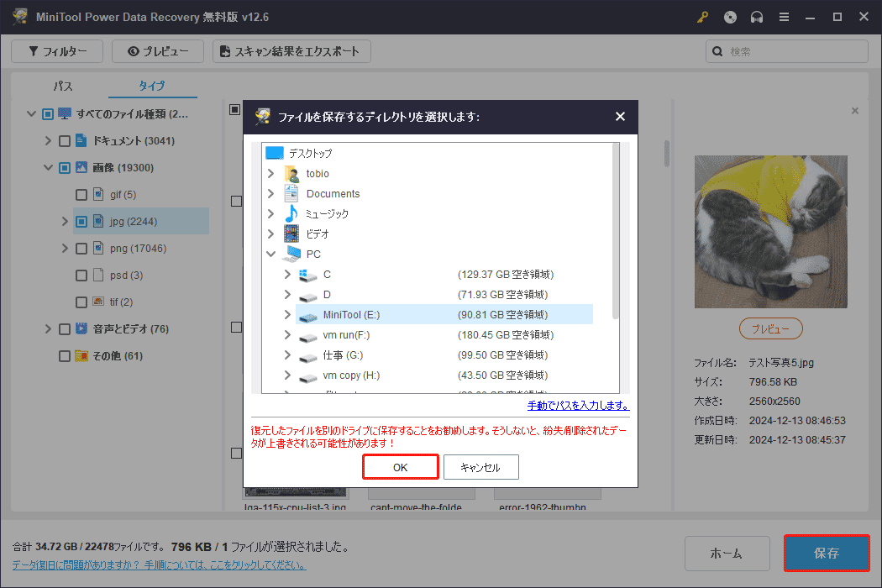Close the save directory dialog
This screenshot has height=588, width=882.
click(x=620, y=117)
